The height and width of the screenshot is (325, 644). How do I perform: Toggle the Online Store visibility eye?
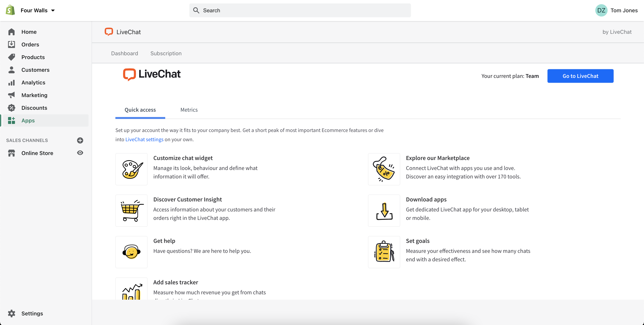[80, 153]
